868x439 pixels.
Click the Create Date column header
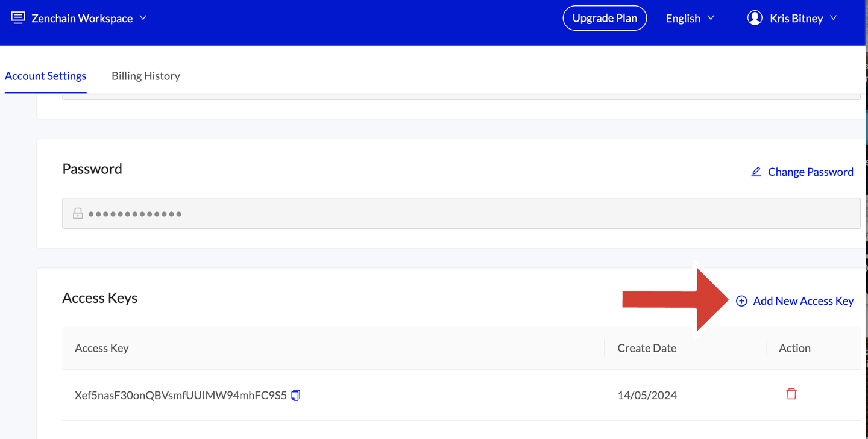click(647, 348)
